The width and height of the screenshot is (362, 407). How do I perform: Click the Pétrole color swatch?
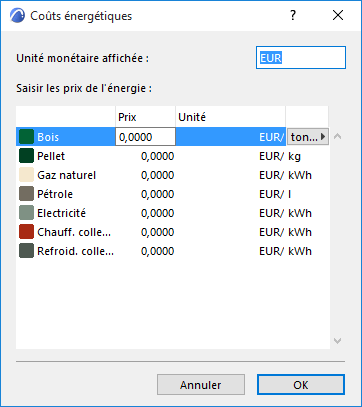click(x=27, y=194)
